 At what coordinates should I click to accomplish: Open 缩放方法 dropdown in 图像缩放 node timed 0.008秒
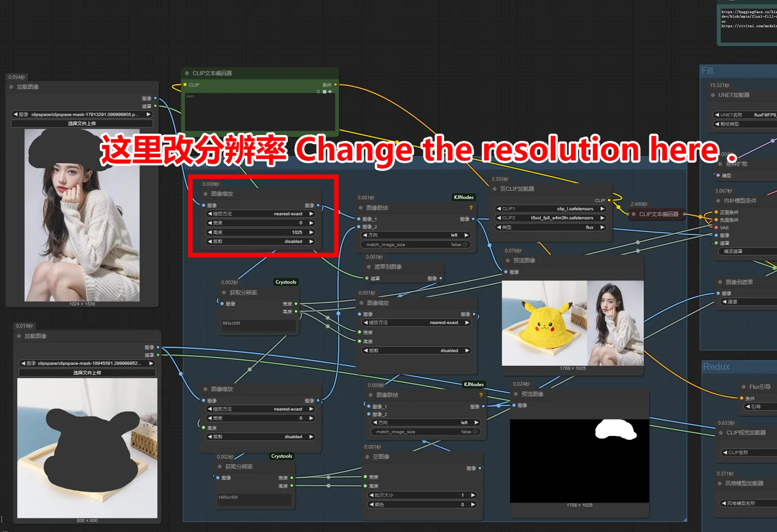pos(261,214)
